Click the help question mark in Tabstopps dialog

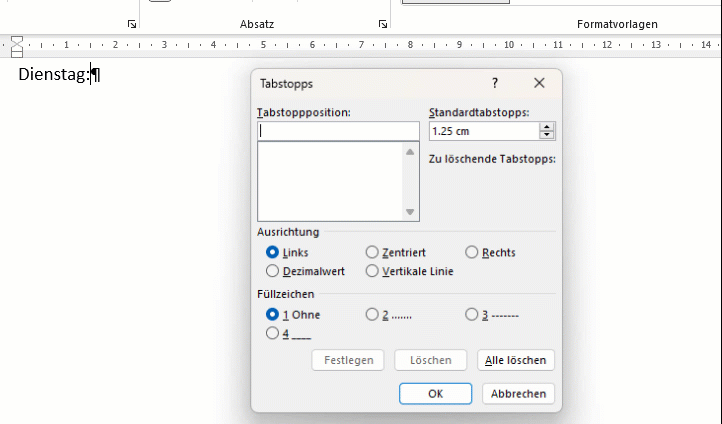pyautogui.click(x=494, y=84)
